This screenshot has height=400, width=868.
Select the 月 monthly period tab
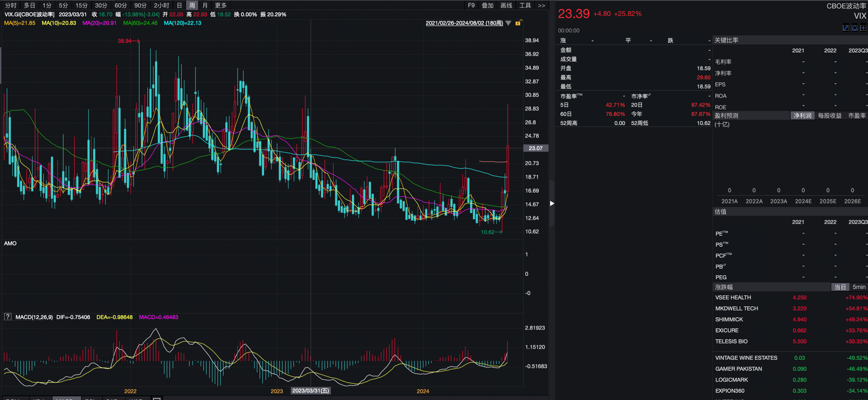[x=205, y=5]
